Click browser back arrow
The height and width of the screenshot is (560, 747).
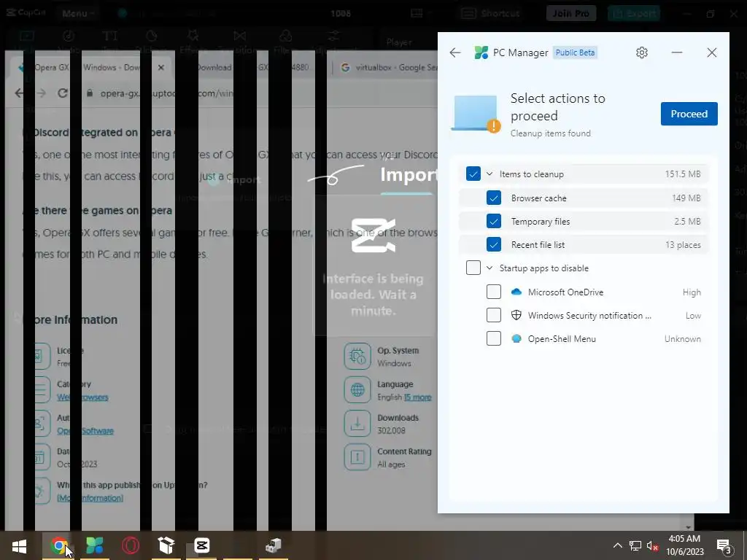coord(19,93)
